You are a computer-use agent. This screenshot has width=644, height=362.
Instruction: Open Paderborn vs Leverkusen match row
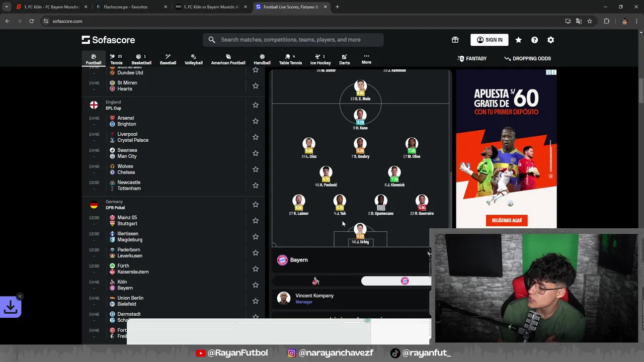174,253
